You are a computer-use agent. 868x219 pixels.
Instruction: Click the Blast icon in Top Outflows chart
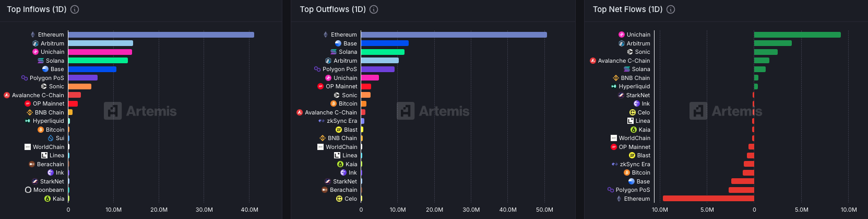(x=338, y=130)
